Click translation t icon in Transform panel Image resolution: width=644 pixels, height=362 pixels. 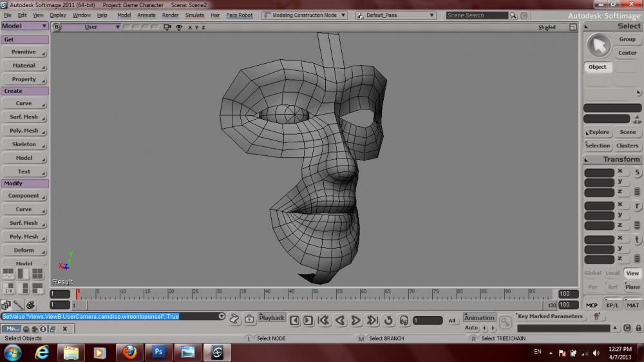637,240
